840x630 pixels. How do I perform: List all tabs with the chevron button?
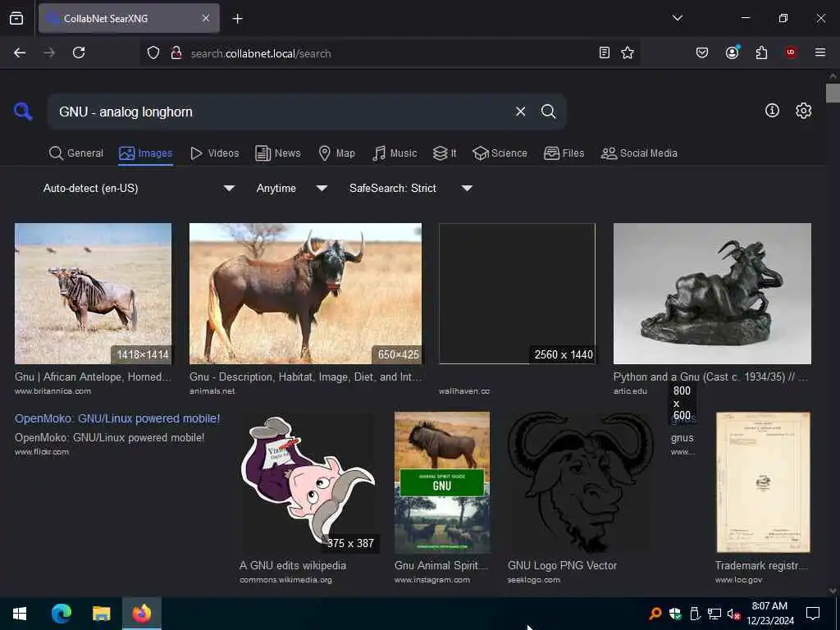click(x=677, y=18)
